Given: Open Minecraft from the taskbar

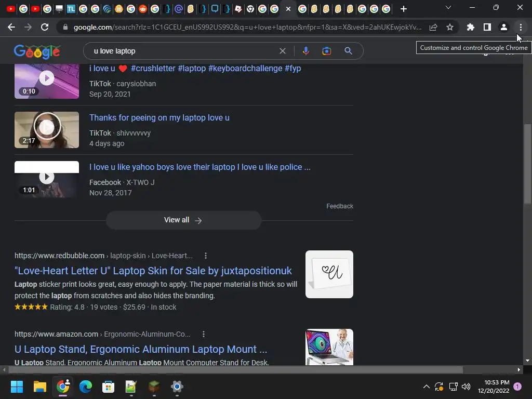Looking at the screenshot, I should tap(154, 387).
